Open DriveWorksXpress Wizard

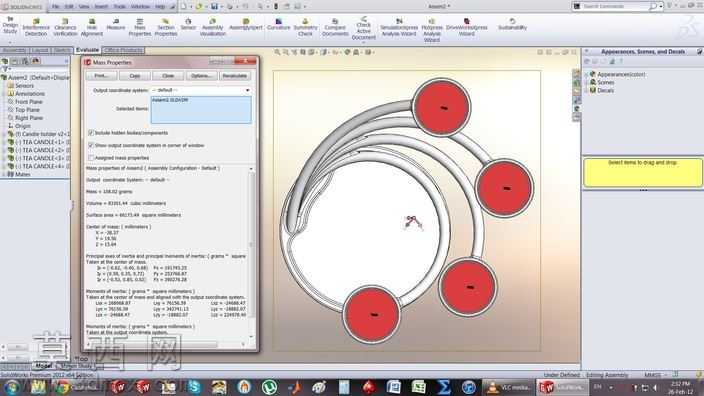[466, 27]
